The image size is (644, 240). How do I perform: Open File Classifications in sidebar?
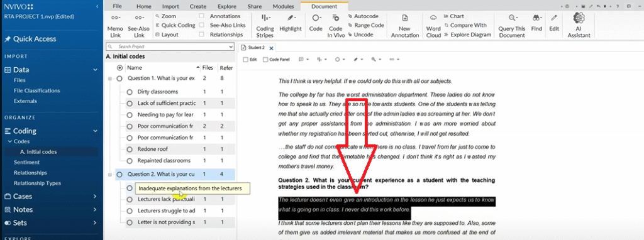(37, 90)
